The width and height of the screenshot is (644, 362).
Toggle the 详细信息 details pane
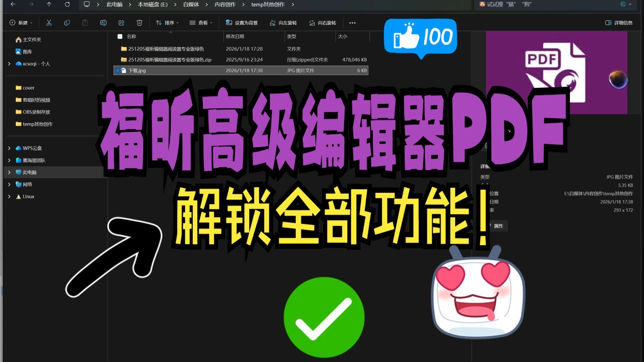pos(619,23)
